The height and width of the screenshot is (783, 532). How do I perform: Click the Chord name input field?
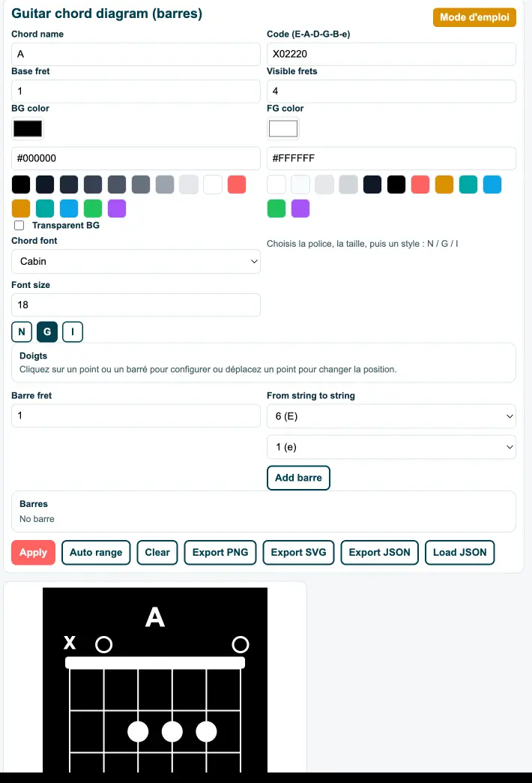136,53
